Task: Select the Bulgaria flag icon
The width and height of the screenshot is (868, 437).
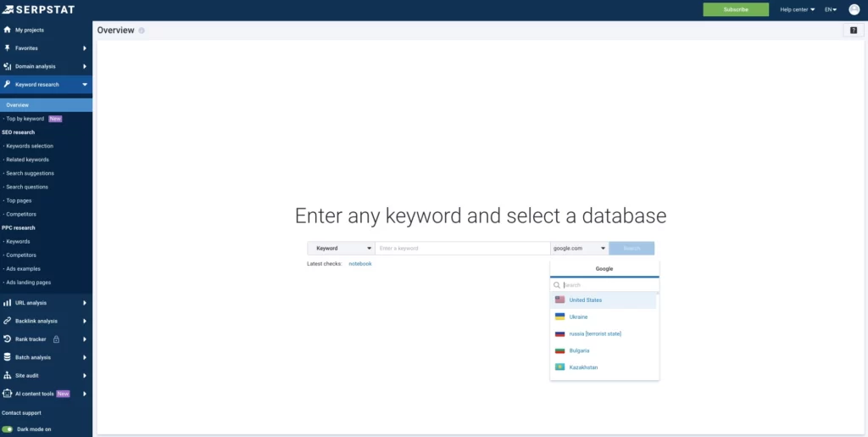Action: [x=559, y=350]
